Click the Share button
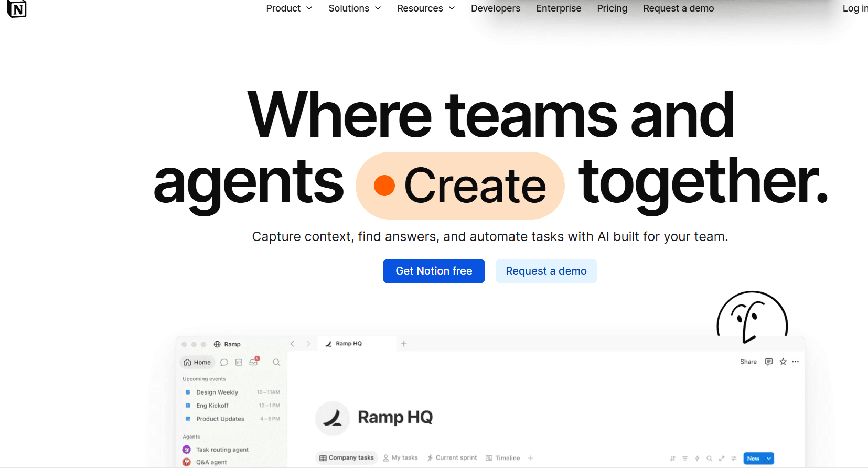This screenshot has height=469, width=868. tap(748, 362)
